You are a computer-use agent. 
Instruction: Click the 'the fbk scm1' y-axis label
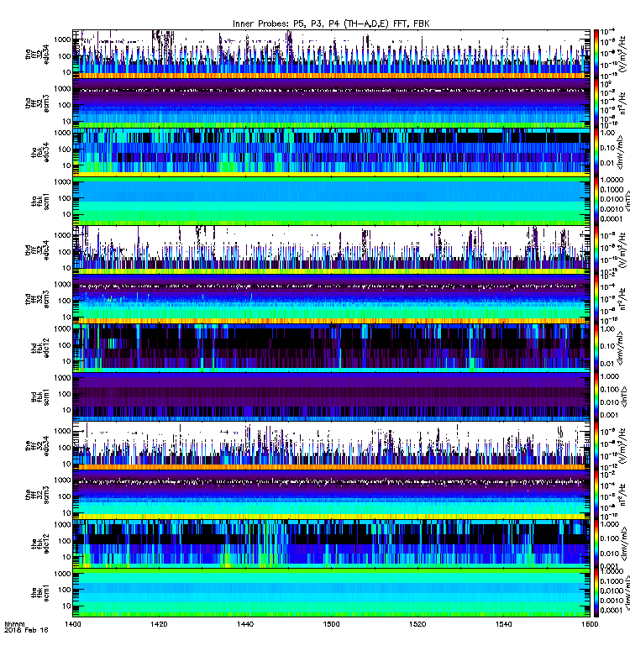40,593
